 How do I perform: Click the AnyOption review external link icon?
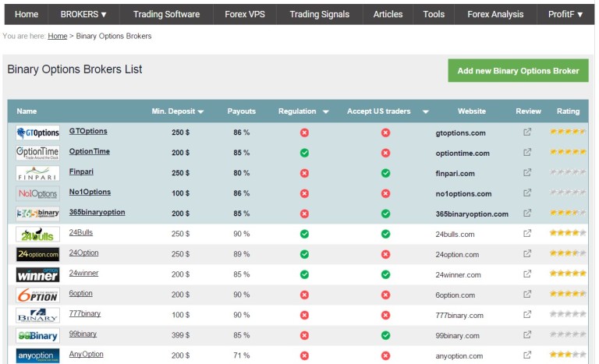click(527, 355)
